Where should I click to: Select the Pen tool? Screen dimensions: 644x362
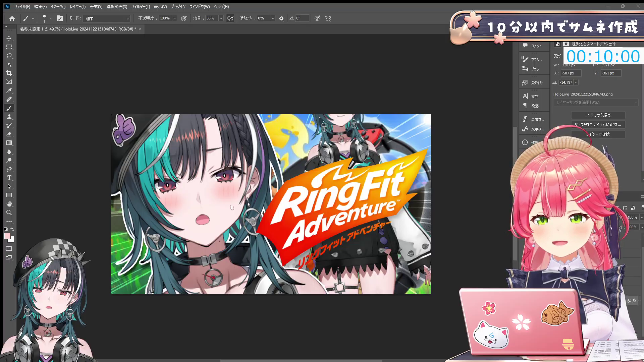(x=9, y=169)
